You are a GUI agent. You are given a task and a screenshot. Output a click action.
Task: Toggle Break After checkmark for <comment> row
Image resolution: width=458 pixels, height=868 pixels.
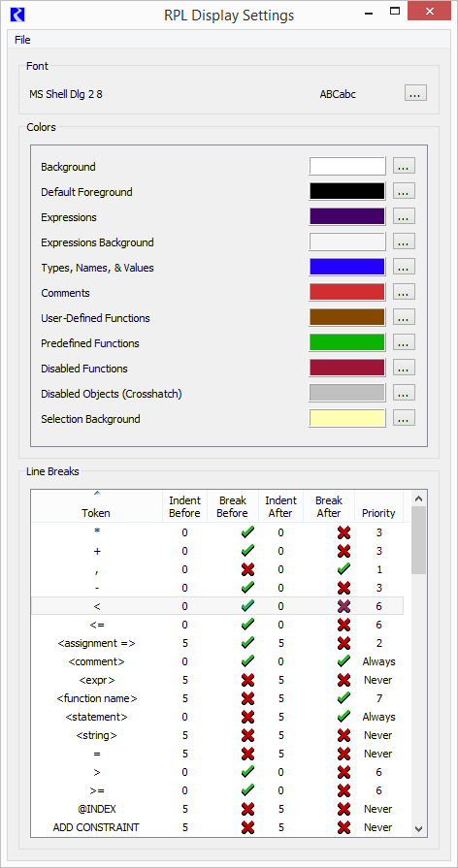pos(343,661)
